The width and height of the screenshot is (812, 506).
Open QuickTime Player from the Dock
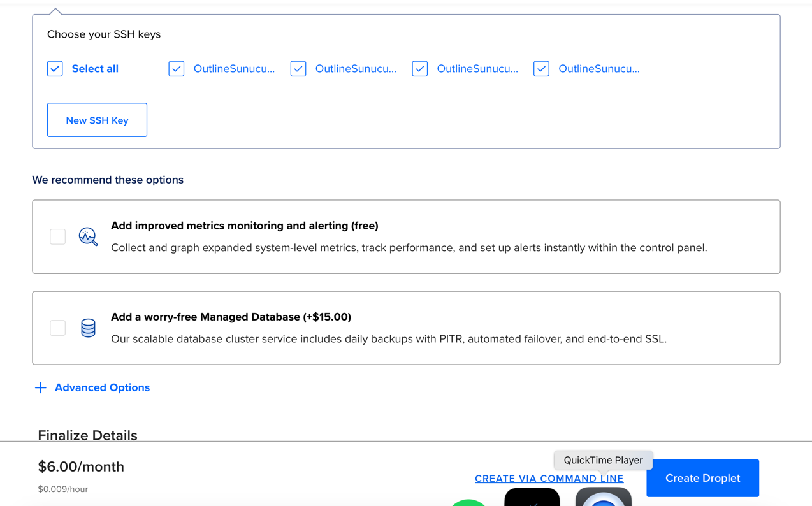[604, 497]
